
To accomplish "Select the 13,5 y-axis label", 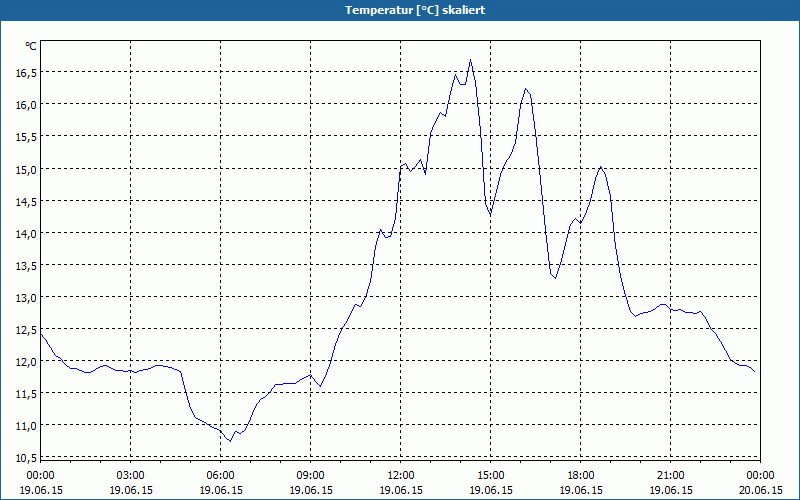I will (x=27, y=266).
